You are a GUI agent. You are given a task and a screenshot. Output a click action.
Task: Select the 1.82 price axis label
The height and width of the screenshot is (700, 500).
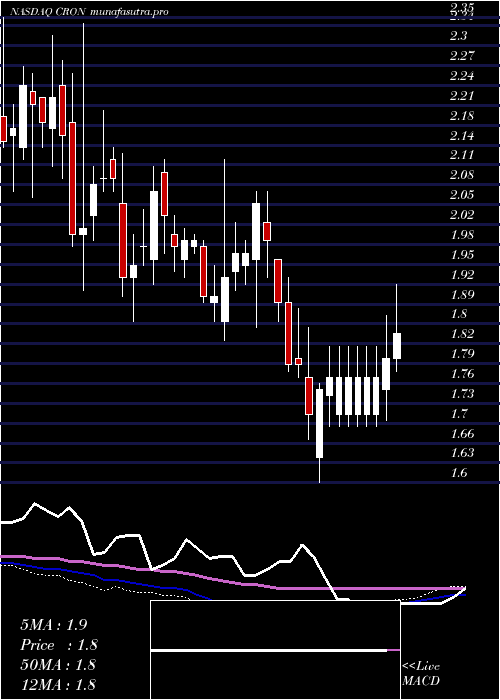pos(462,334)
